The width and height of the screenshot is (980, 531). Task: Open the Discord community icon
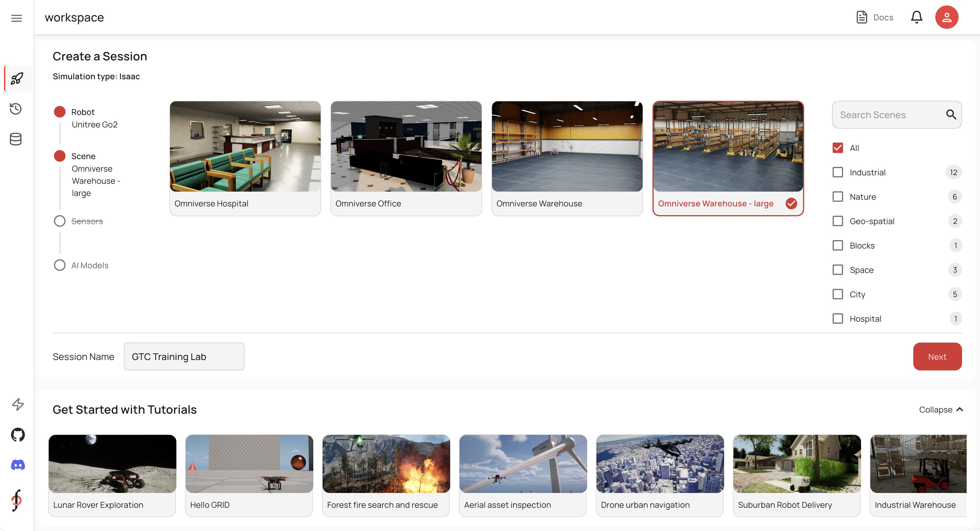(18, 465)
